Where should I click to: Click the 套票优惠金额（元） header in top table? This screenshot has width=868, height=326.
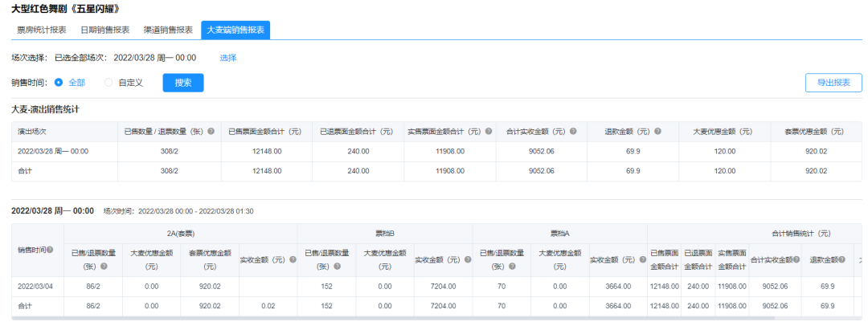(816, 132)
